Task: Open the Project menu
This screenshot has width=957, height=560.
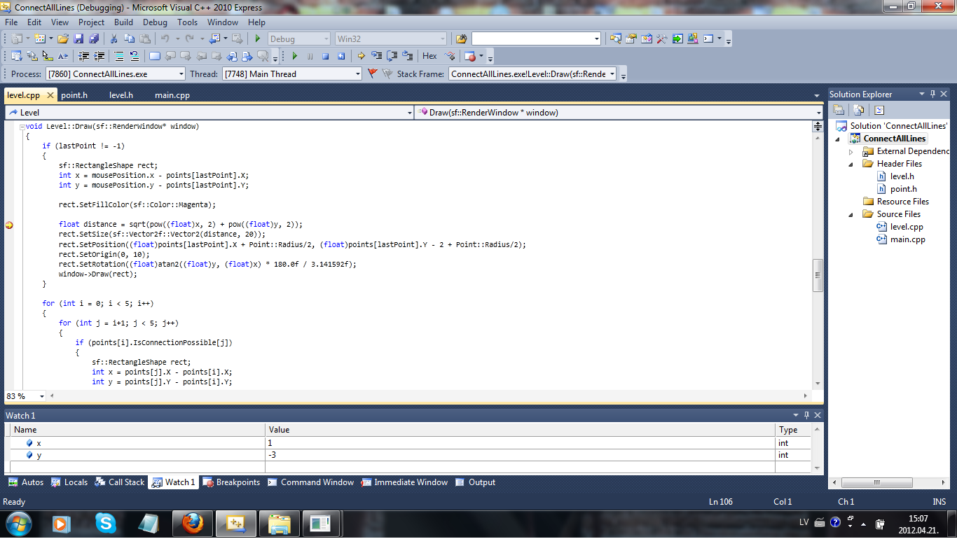Action: click(x=91, y=22)
